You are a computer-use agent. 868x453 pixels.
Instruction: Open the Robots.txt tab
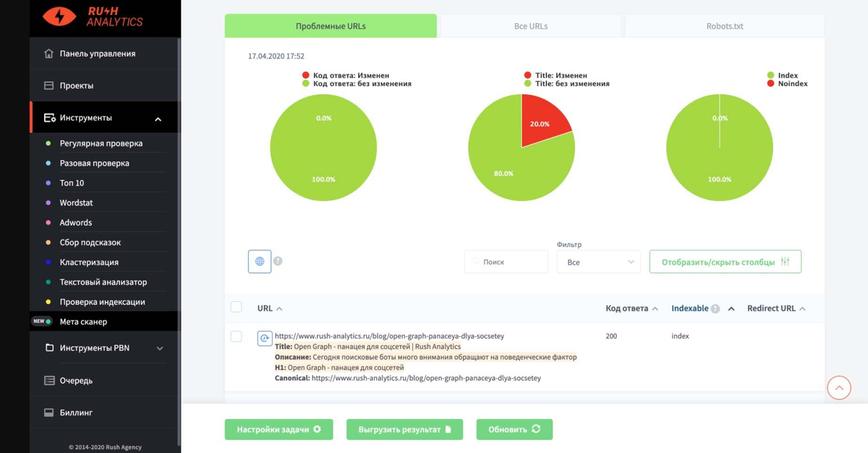724,25
